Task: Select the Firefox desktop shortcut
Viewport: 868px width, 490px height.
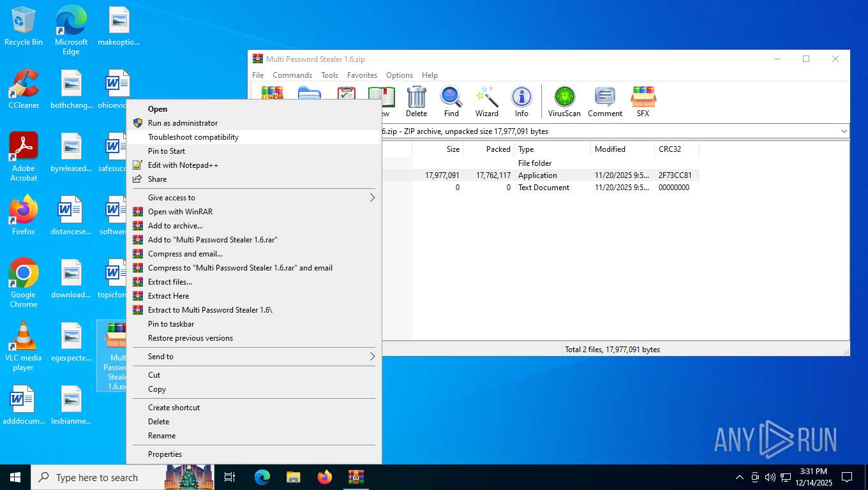Action: (24, 216)
